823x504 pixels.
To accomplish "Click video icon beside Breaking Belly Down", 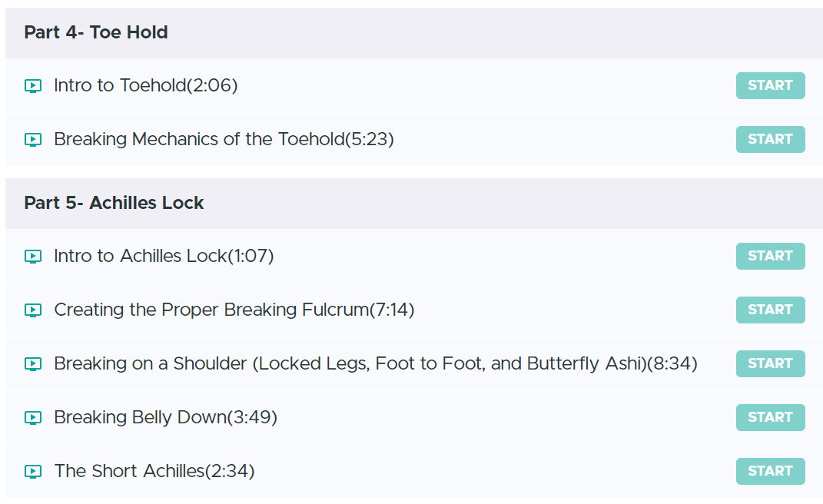I will click(x=33, y=418).
